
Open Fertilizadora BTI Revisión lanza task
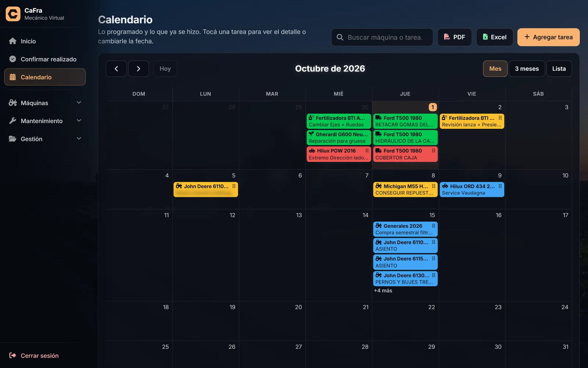(x=472, y=121)
